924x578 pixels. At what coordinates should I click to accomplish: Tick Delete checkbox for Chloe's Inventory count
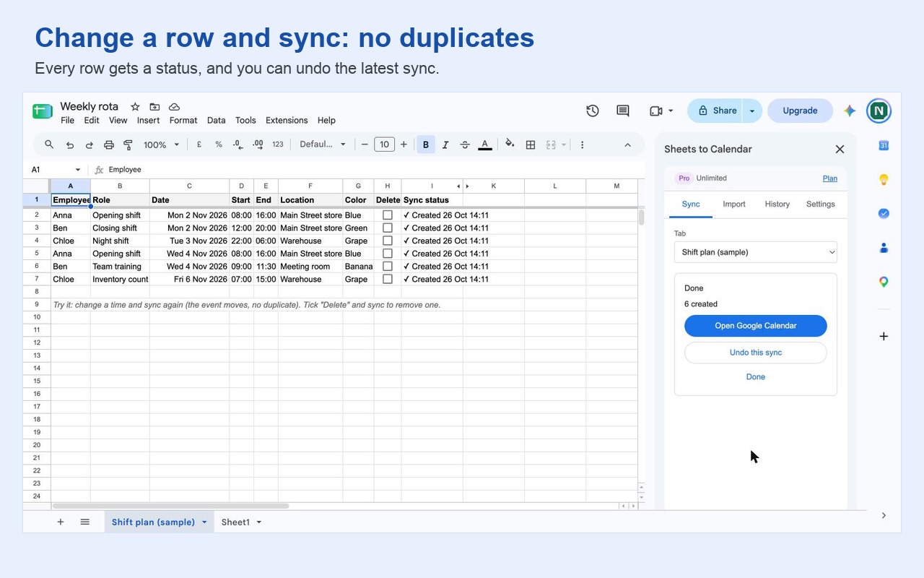388,279
